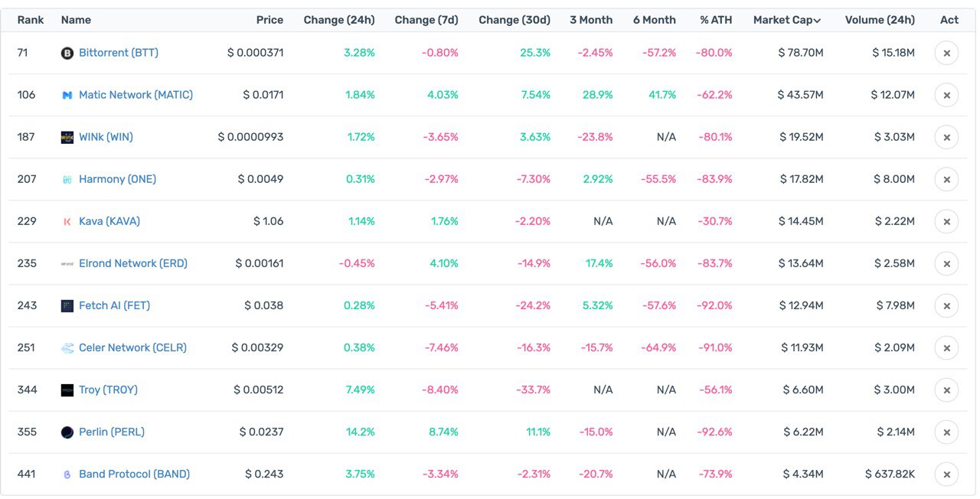Sort table by Price column header
Screen dimensions: 980x499
point(269,20)
